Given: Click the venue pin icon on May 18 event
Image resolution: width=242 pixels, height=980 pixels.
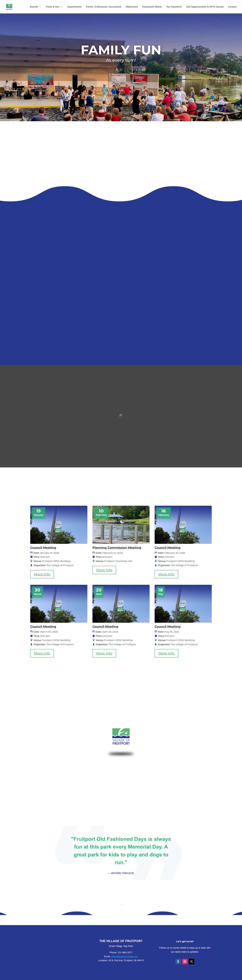Looking at the screenshot, I should tap(156, 640).
